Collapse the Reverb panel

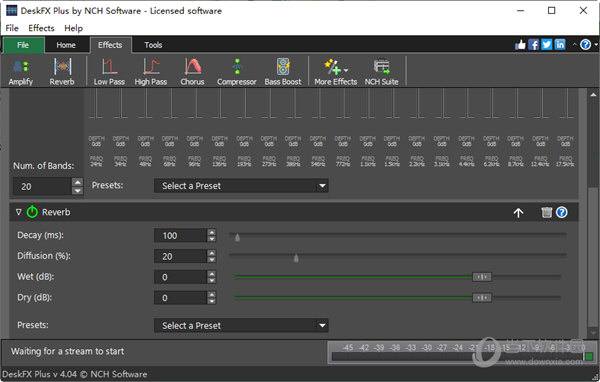click(18, 212)
